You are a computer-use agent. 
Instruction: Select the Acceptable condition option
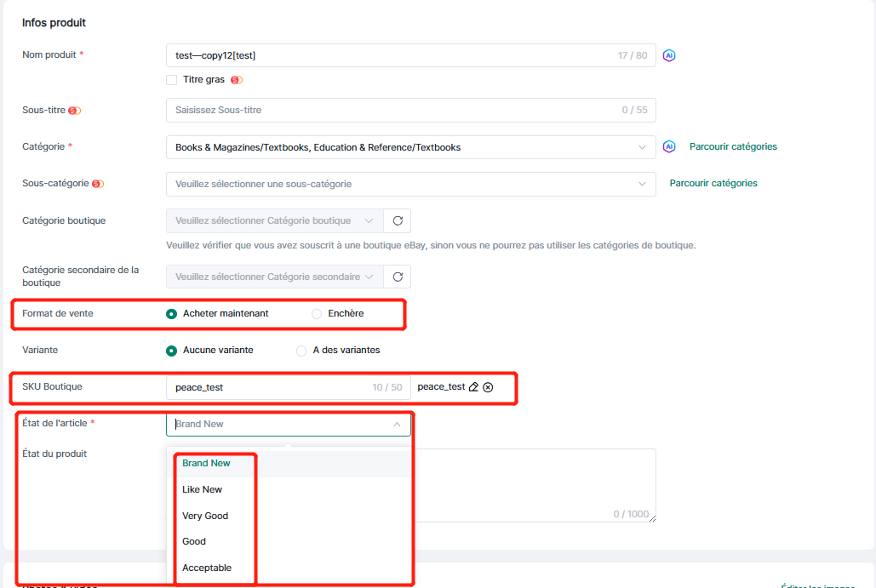(x=207, y=568)
